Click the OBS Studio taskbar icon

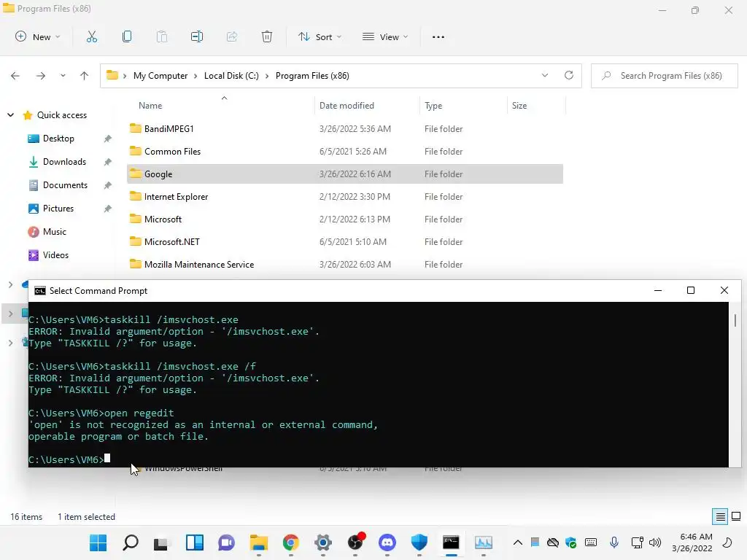tap(355, 542)
